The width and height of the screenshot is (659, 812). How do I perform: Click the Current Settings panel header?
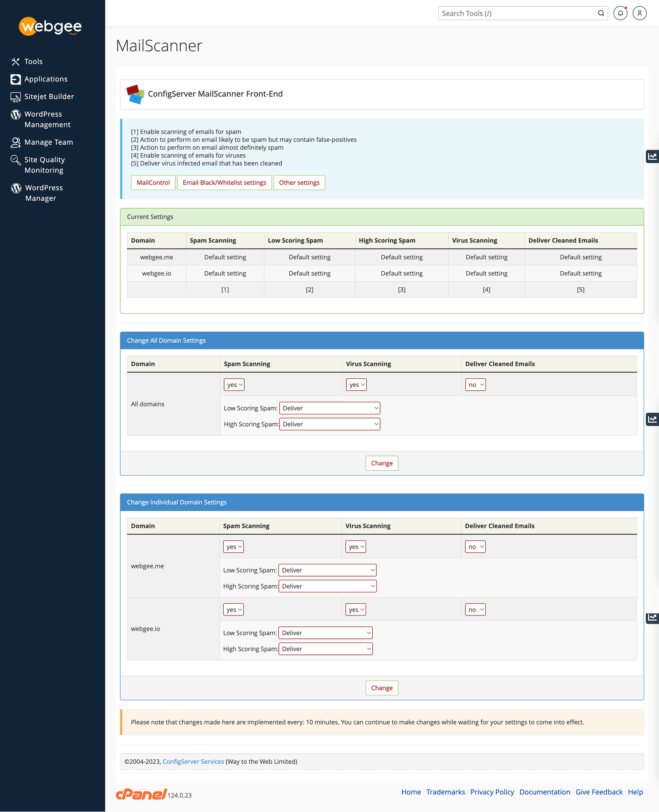(382, 217)
